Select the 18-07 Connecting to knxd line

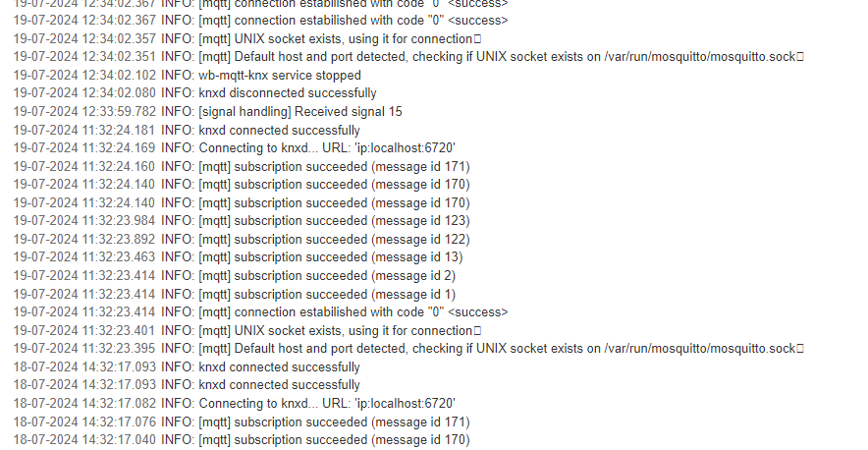[234, 403]
